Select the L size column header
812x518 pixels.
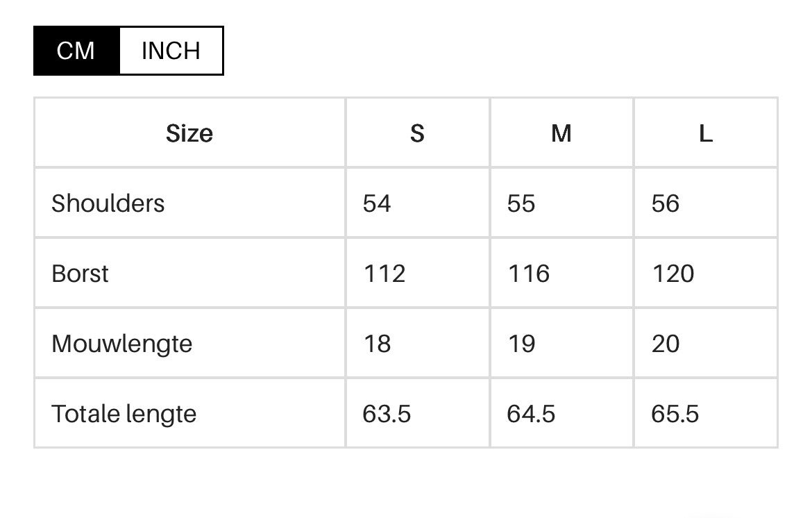706,133
